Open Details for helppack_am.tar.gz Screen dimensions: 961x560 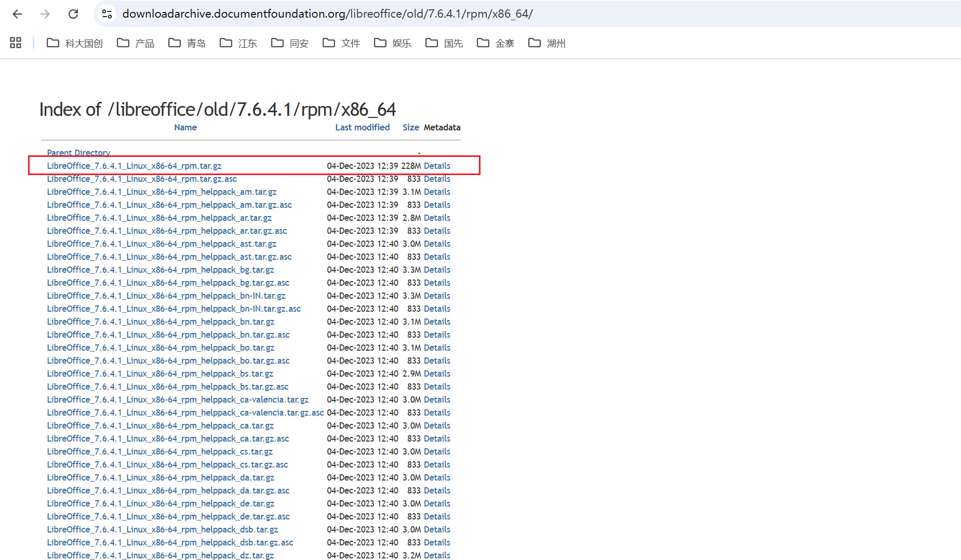pos(437,192)
